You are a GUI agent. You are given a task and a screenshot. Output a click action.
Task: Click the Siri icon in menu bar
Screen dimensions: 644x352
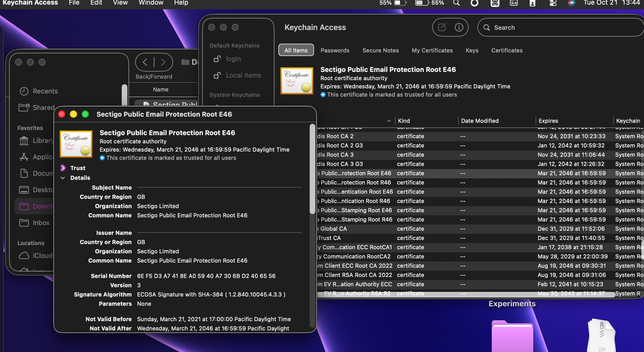click(571, 3)
